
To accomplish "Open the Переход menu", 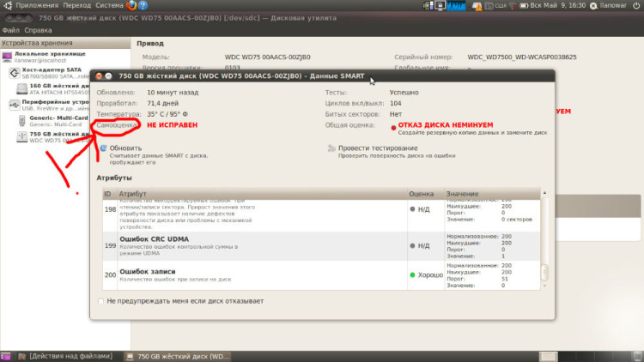I will (76, 5).
